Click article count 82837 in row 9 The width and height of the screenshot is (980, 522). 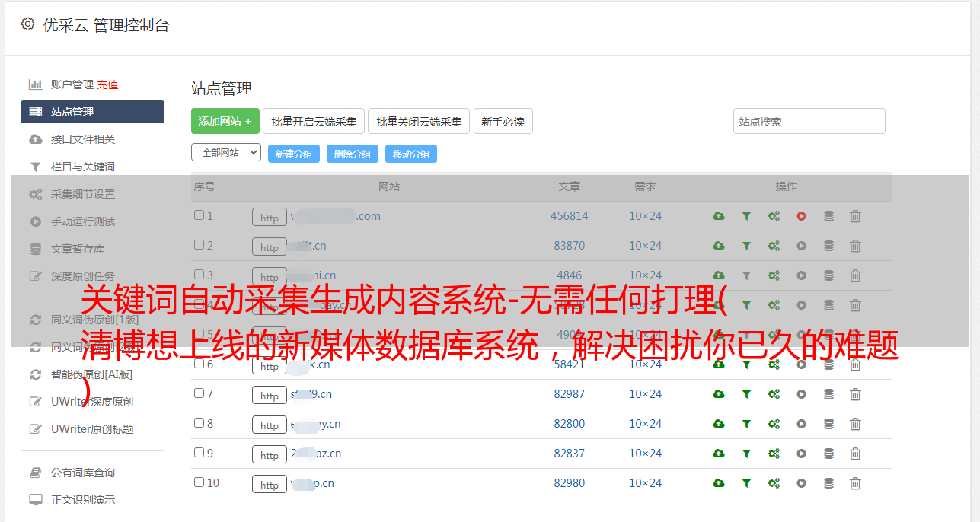coord(570,454)
